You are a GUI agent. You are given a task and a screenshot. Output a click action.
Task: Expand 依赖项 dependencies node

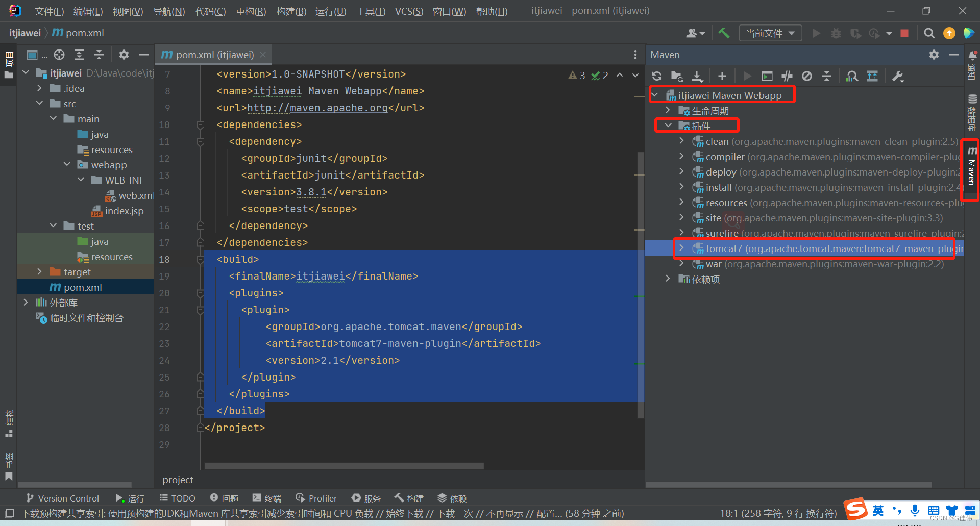668,279
